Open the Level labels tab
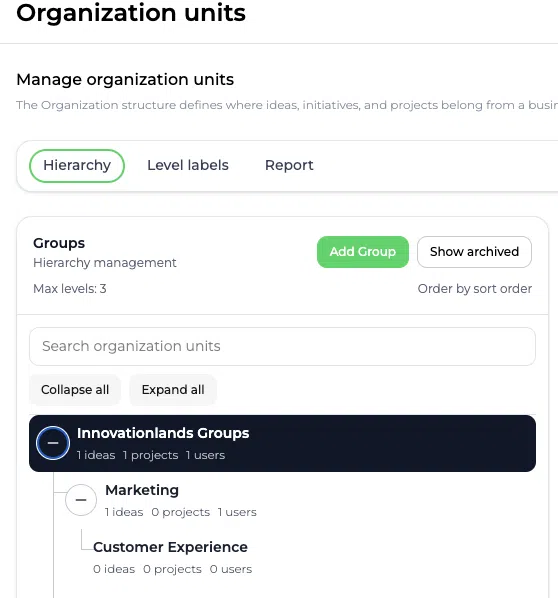 pos(188,166)
